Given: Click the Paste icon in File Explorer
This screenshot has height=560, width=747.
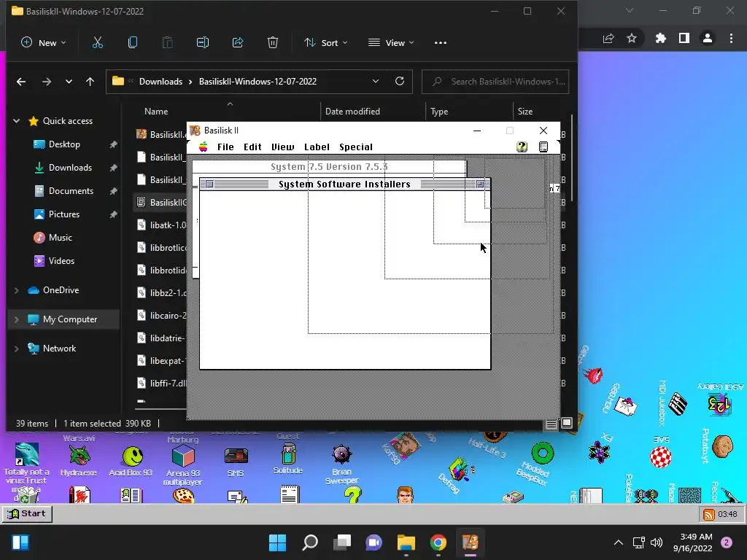Looking at the screenshot, I should [168, 42].
